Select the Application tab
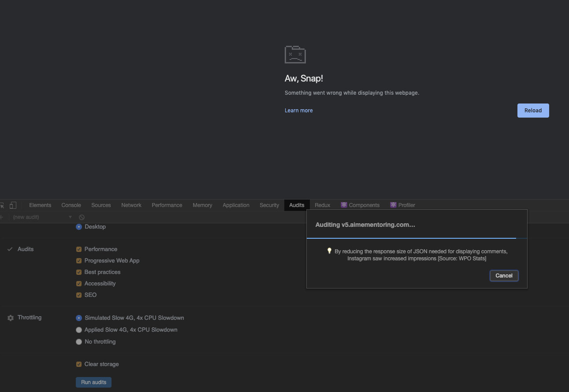The image size is (569, 392). pyautogui.click(x=236, y=205)
